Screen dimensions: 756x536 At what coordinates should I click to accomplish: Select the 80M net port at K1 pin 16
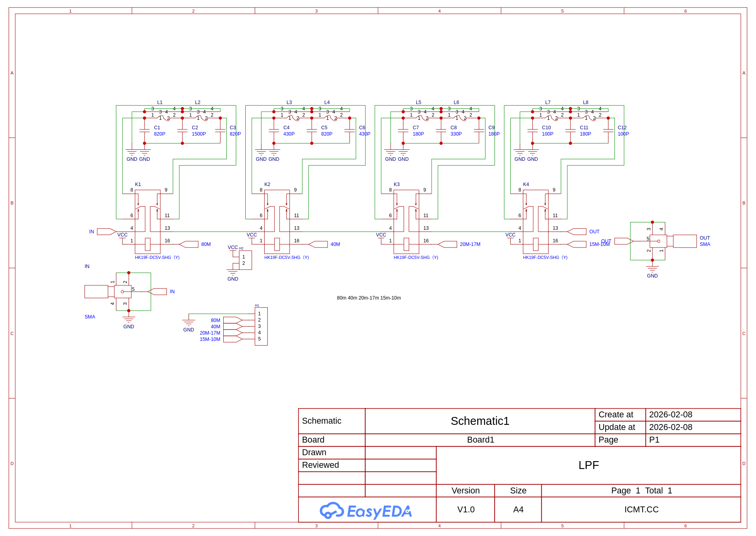point(189,244)
